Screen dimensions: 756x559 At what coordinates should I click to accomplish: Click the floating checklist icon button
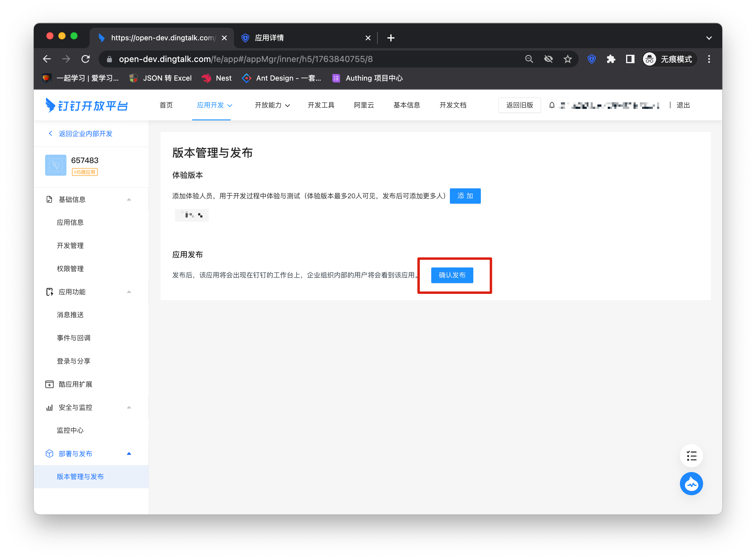click(691, 456)
